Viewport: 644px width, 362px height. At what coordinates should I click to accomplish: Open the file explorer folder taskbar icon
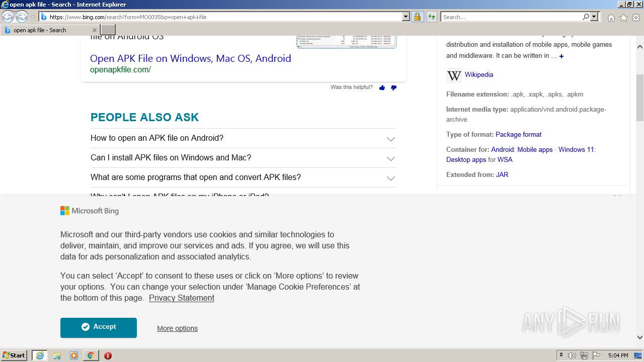57,355
